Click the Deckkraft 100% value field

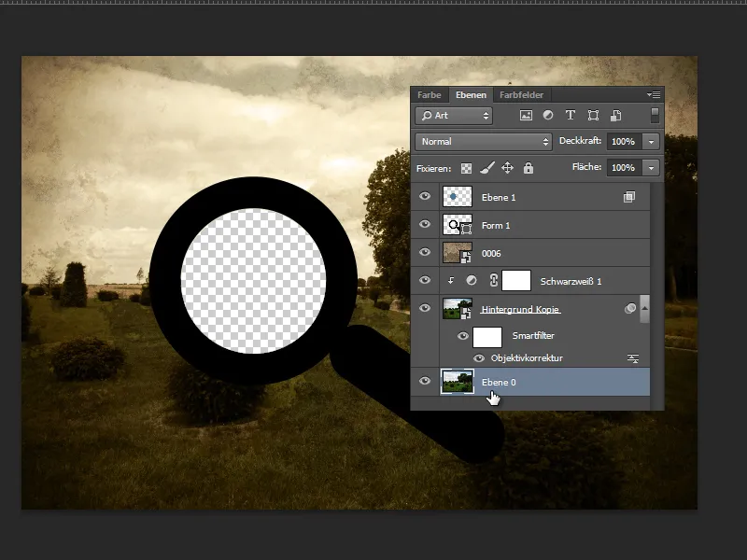(624, 142)
